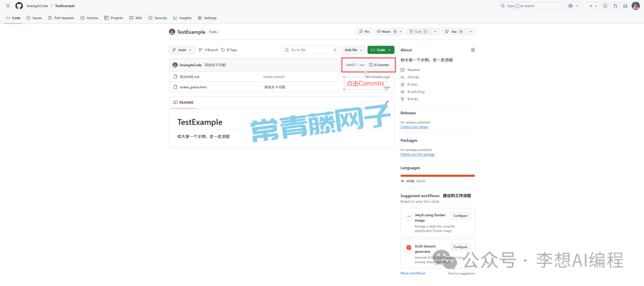The height and width of the screenshot is (286, 644).
Task: Open the green Code dropdown
Action: click(380, 50)
